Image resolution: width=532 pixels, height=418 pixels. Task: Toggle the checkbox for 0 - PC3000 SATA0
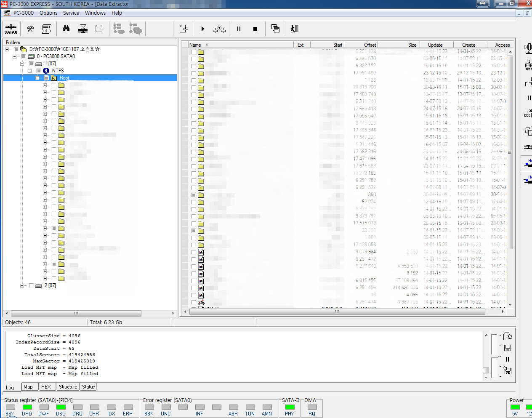point(24,56)
